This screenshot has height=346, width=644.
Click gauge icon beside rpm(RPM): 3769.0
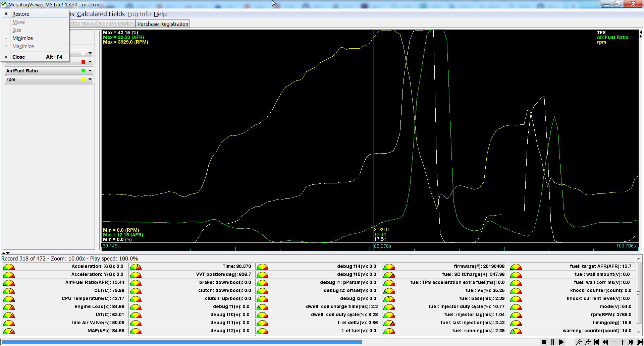click(516, 315)
